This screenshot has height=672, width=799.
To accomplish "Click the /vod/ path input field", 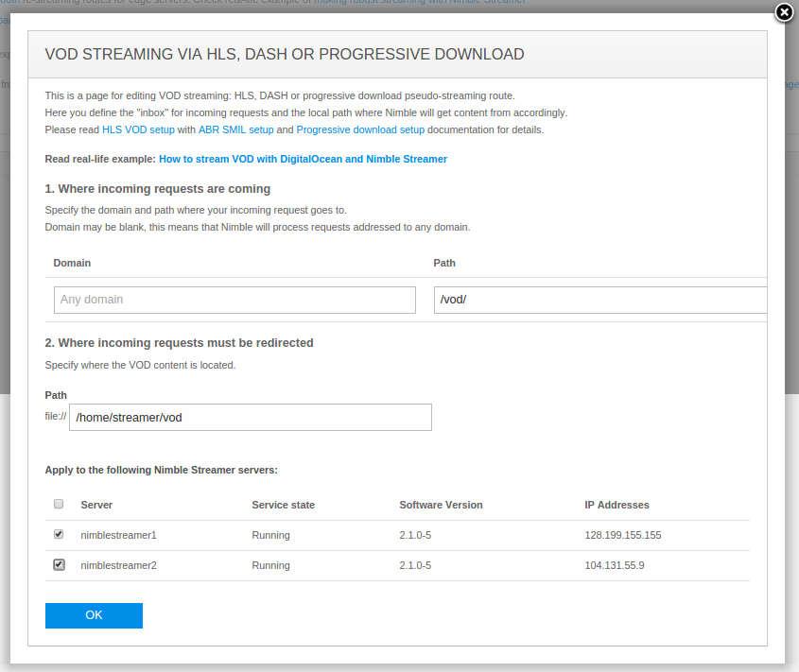I will (600, 300).
